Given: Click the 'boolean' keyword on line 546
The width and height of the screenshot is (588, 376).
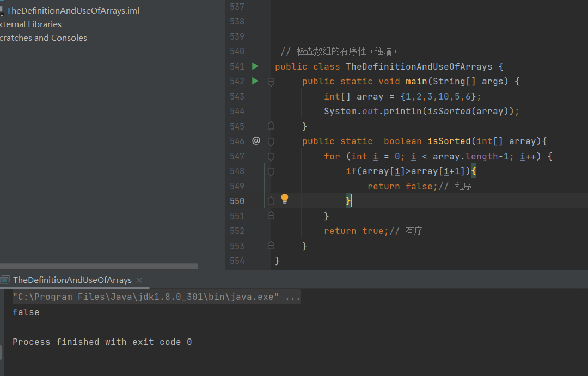Looking at the screenshot, I should point(402,141).
